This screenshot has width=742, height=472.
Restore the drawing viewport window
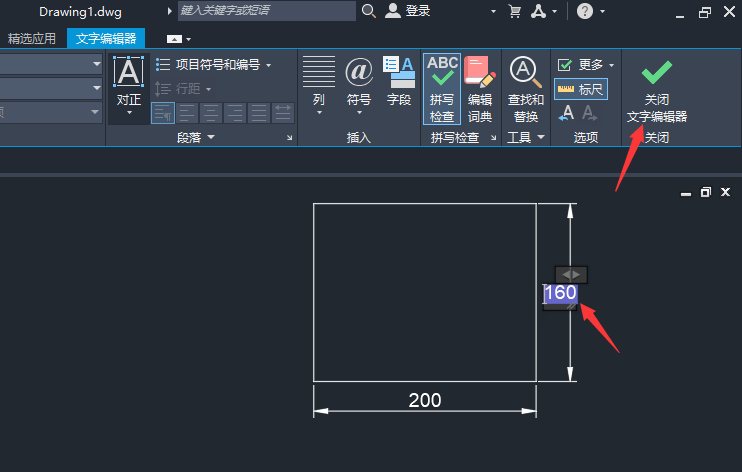(706, 192)
